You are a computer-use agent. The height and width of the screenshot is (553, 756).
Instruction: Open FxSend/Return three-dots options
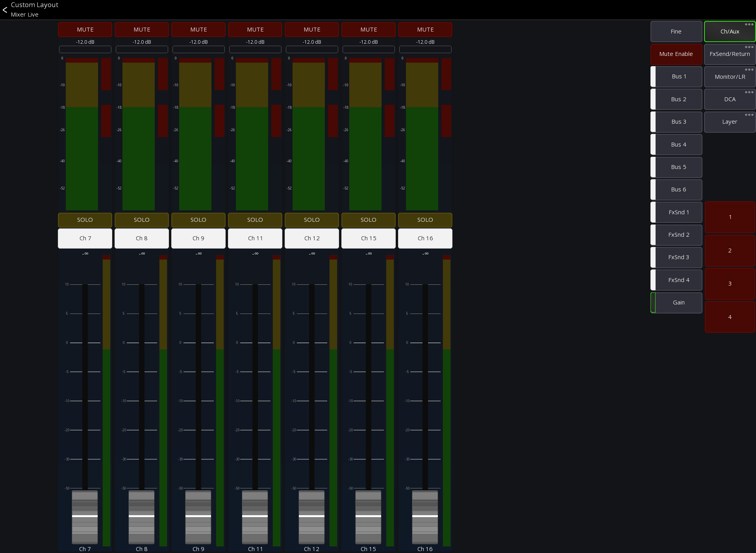[x=749, y=47]
